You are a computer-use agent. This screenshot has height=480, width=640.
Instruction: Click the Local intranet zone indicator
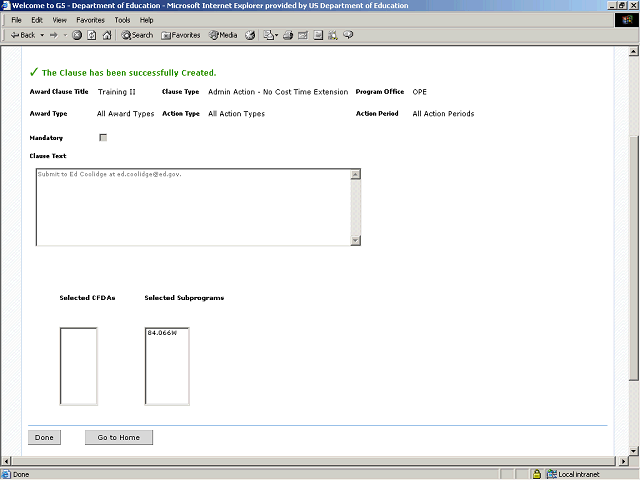coord(573,474)
